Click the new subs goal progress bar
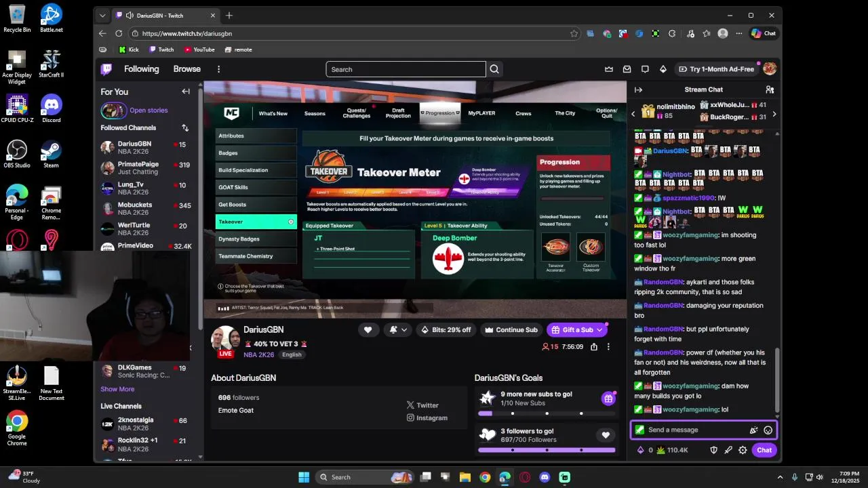The width and height of the screenshot is (868, 488). (547, 413)
